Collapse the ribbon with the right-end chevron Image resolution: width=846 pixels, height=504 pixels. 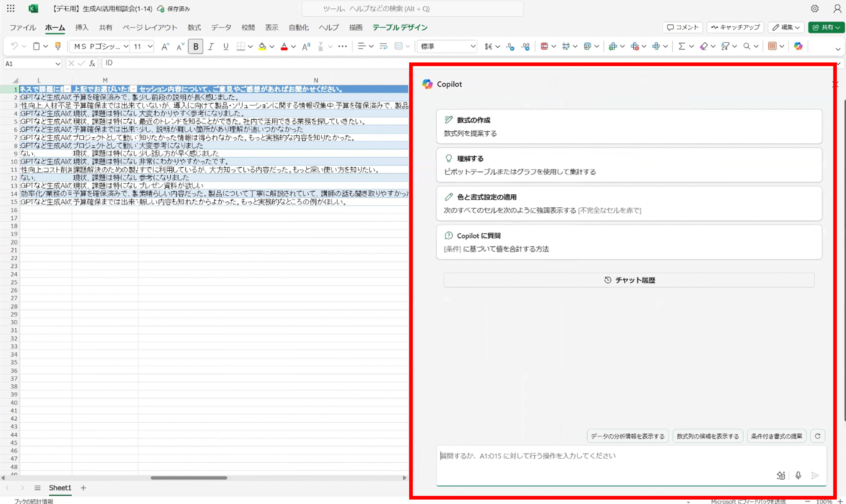pyautogui.click(x=838, y=49)
